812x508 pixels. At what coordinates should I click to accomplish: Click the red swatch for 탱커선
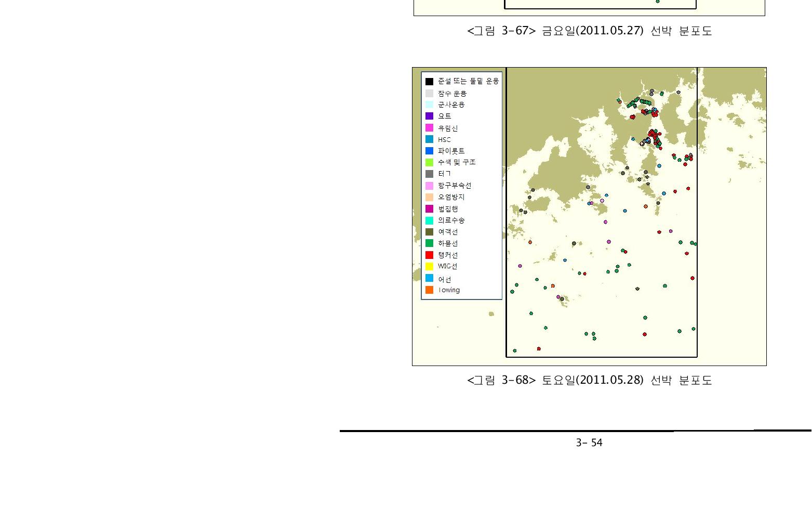click(x=429, y=255)
